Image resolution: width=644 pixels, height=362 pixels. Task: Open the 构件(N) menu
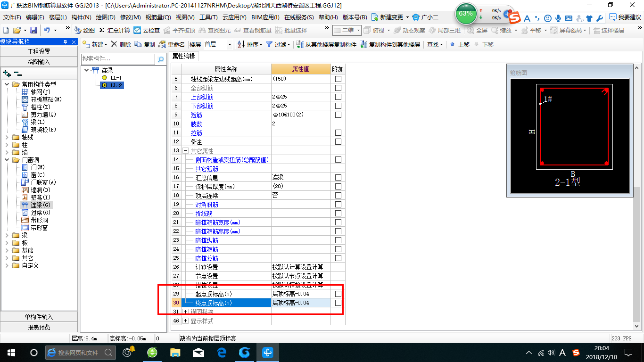[81, 17]
